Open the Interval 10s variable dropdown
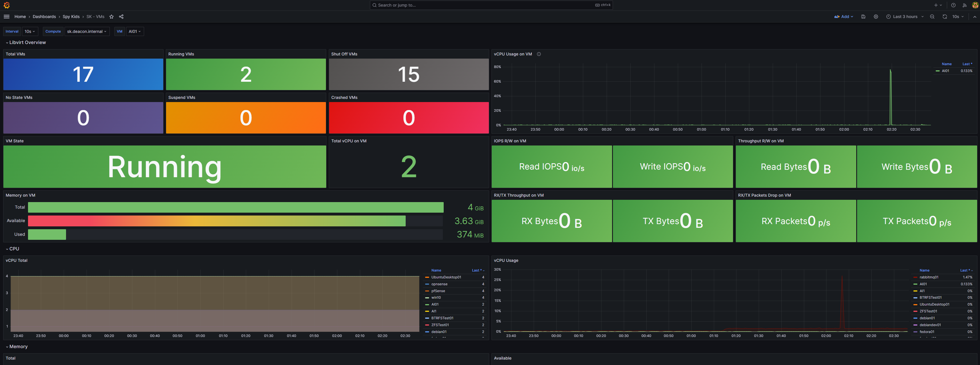Viewport: 980px width, 365px height. pyautogui.click(x=30, y=31)
